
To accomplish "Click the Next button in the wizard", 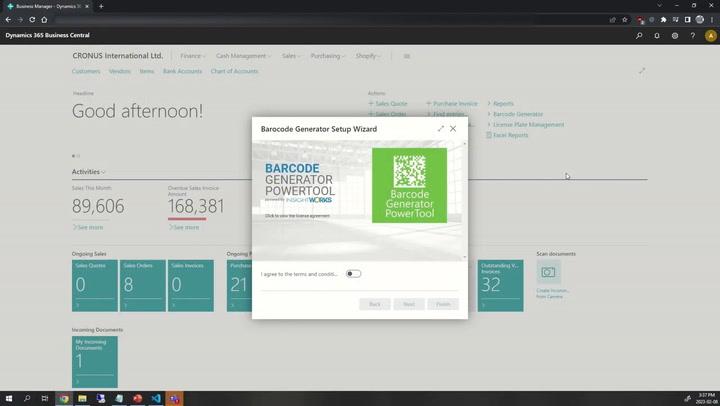I will (x=409, y=304).
